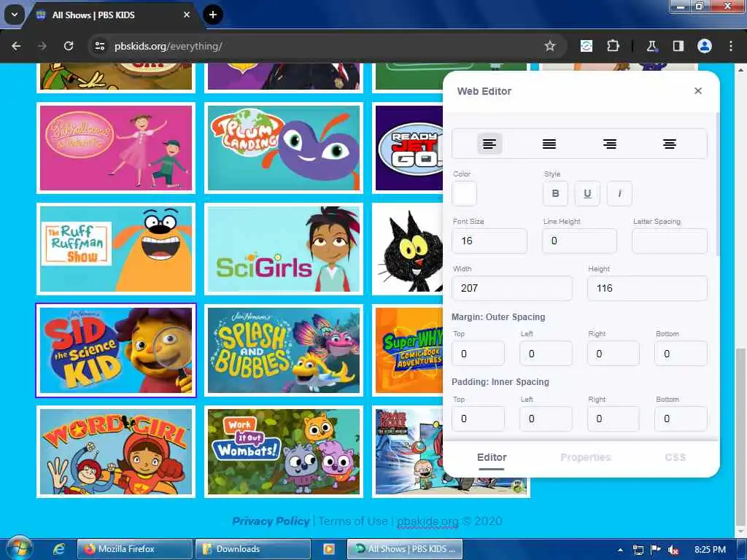Open the Ready Jet Go thumbnail
The height and width of the screenshot is (560, 747).
coord(409,148)
